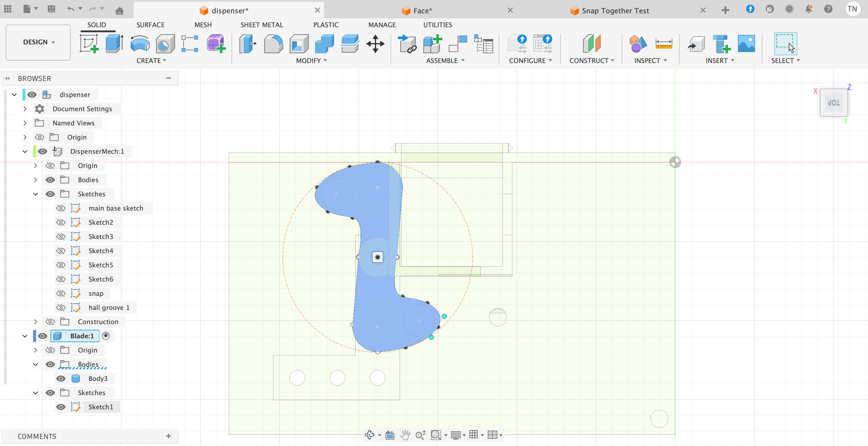Activate Blade:1 component radio button
The width and height of the screenshot is (868, 446).
[106, 336]
